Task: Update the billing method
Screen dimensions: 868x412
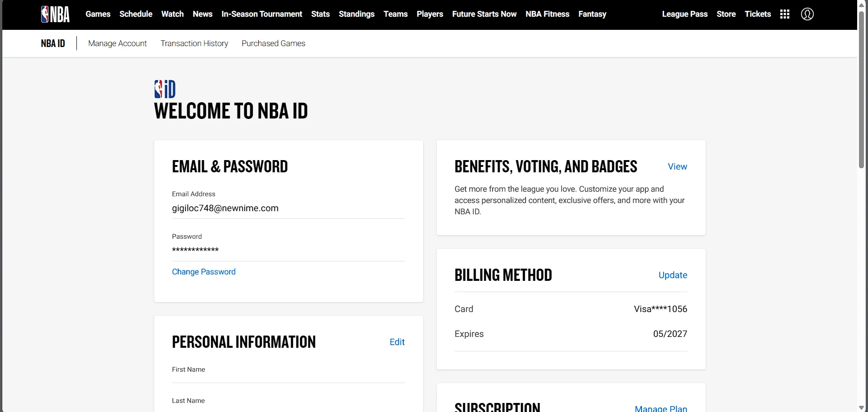Action: coord(673,275)
